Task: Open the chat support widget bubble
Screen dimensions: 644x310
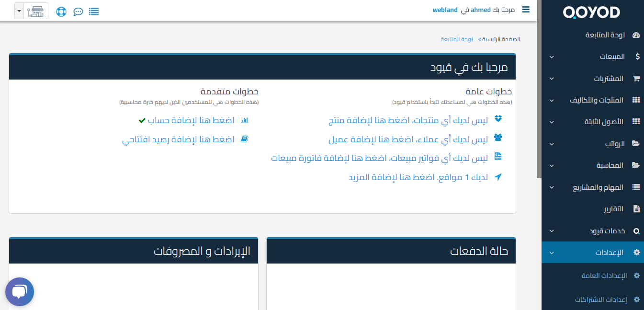Action: (x=19, y=291)
